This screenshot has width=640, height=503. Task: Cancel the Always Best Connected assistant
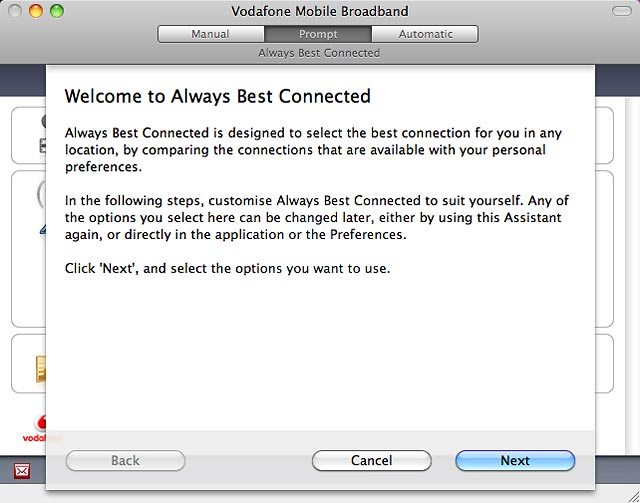[371, 461]
